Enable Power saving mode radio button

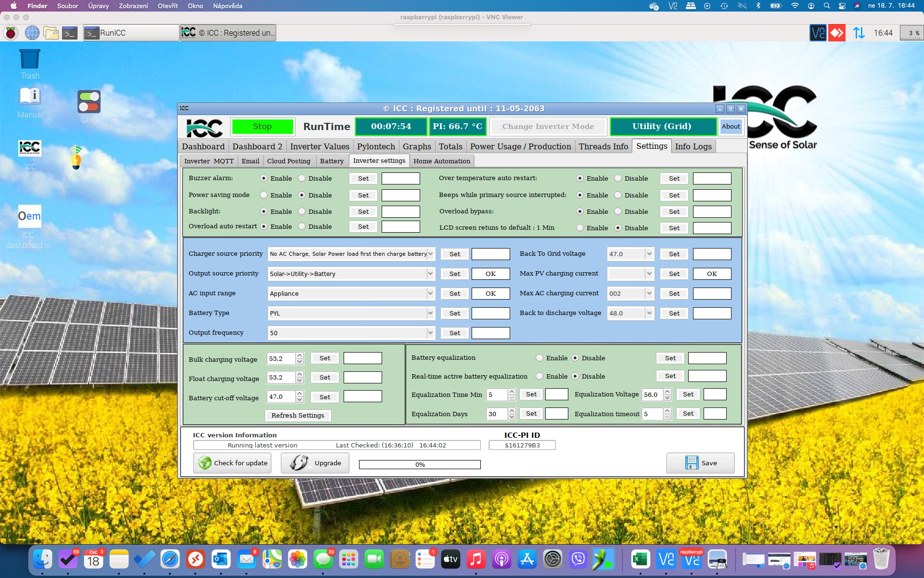click(264, 195)
